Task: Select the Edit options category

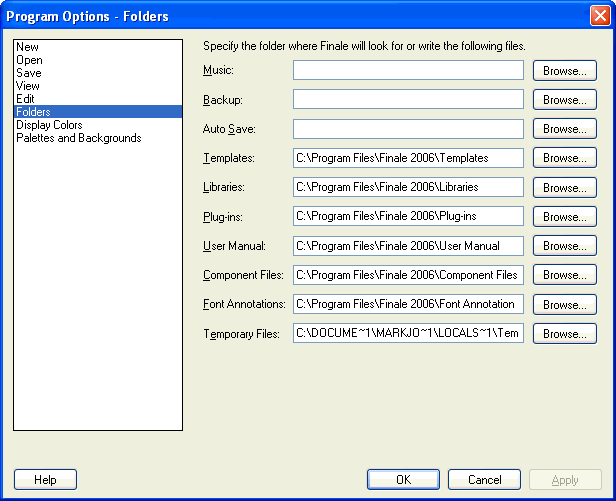Action: click(27, 99)
